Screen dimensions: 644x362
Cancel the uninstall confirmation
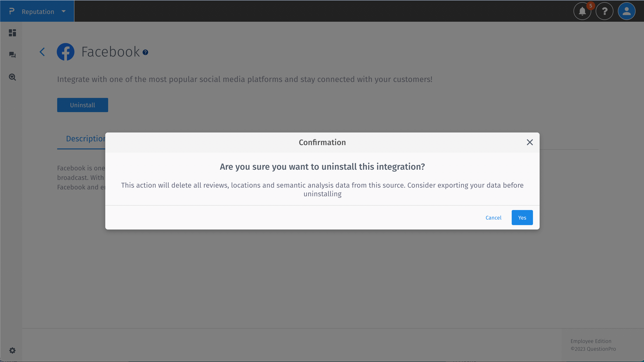494,218
